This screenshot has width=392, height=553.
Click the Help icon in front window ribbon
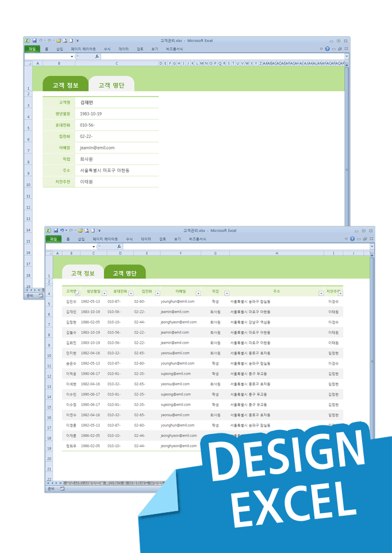pyautogui.click(x=352, y=239)
